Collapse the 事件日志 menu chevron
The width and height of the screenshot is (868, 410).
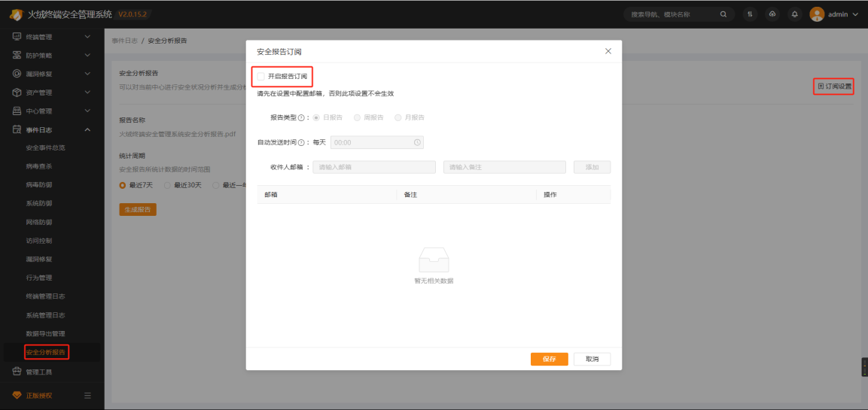87,129
